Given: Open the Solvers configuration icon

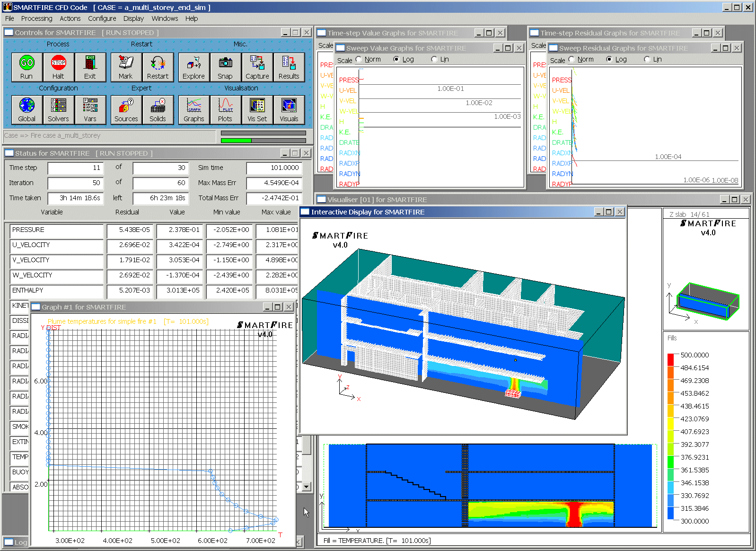Looking at the screenshot, I should [x=58, y=110].
